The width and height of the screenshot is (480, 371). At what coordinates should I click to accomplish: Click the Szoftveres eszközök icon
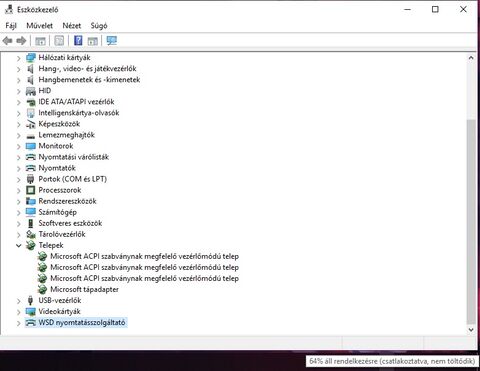[31, 223]
